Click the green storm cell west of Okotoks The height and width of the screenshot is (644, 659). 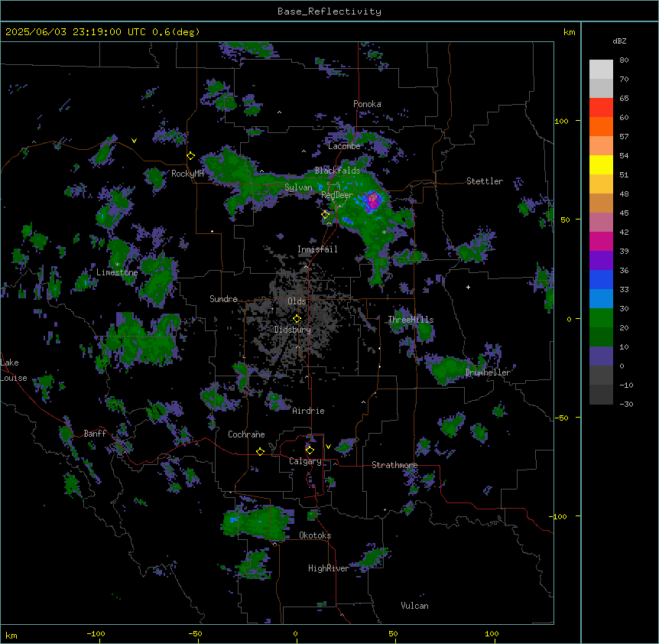coord(257,522)
